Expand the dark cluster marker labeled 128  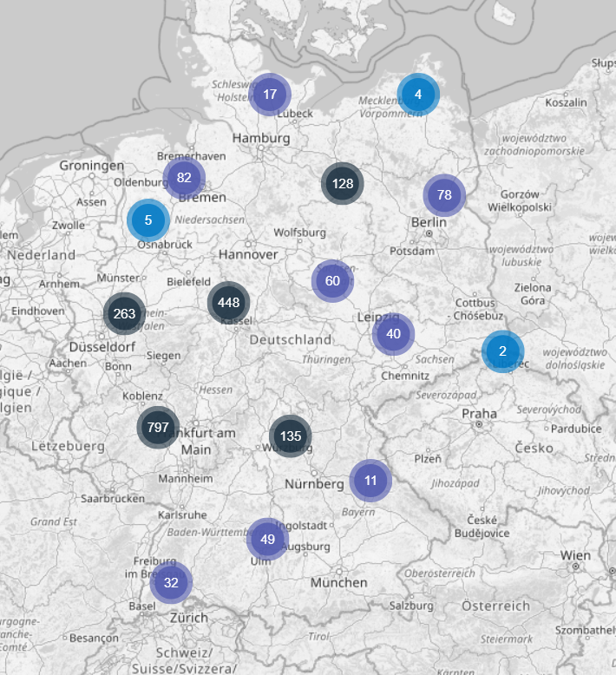click(x=343, y=184)
